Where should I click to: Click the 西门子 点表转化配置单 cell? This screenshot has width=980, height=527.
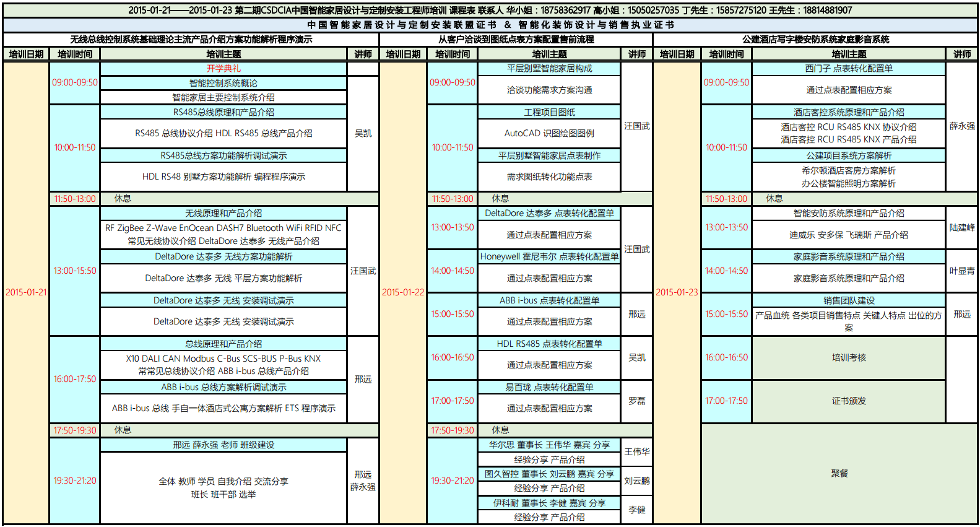point(849,69)
